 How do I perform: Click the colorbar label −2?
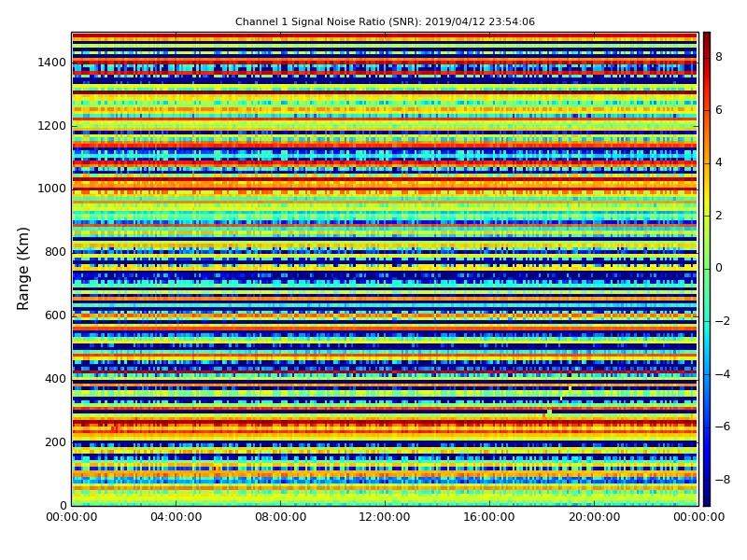click(723, 320)
